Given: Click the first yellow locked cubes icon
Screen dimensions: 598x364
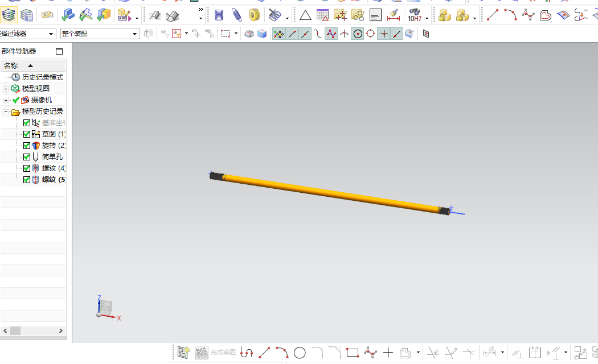Looking at the screenshot, I should click(445, 15).
